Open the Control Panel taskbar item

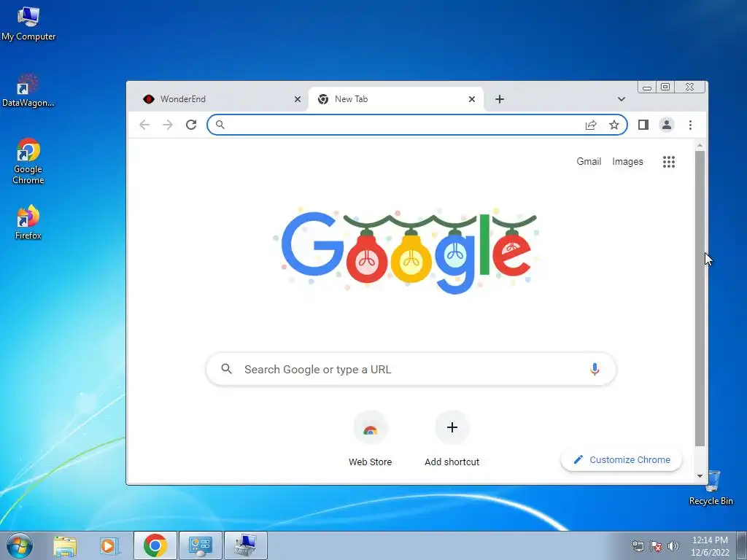click(200, 545)
